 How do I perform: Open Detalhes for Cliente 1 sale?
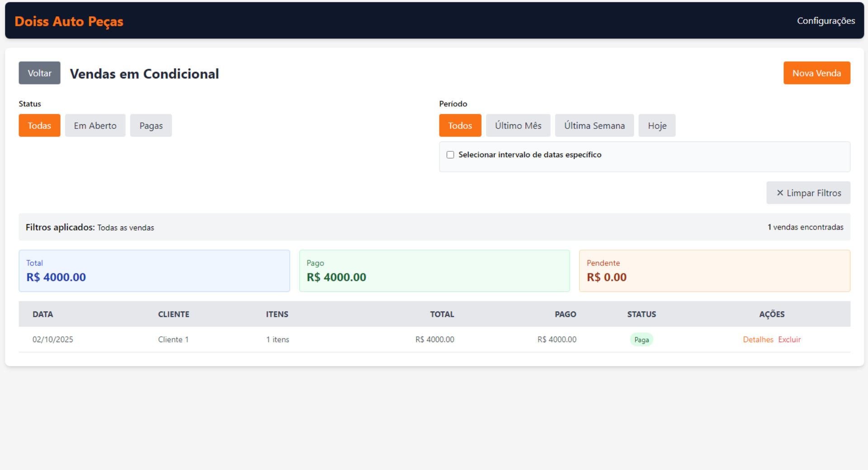point(758,339)
